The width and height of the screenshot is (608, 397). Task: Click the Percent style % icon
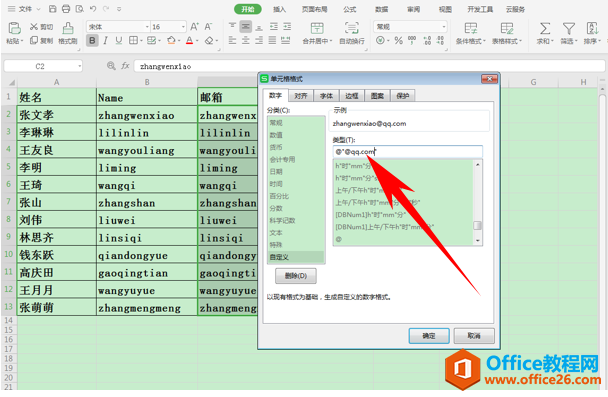pos(398,40)
